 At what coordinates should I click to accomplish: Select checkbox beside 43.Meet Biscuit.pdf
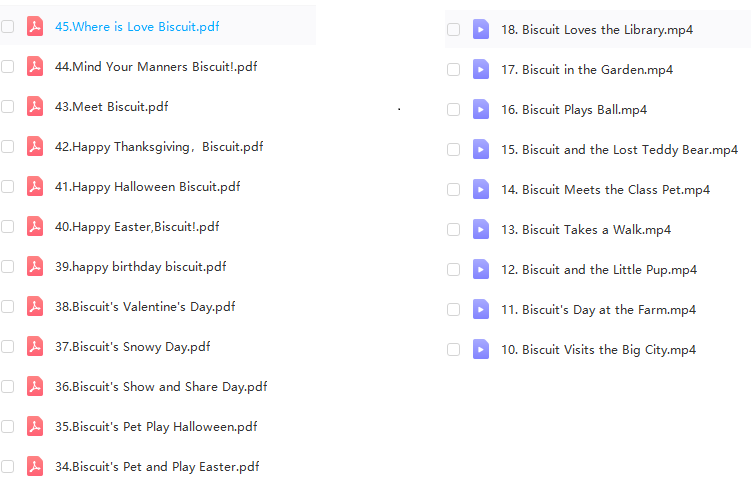coord(7,106)
